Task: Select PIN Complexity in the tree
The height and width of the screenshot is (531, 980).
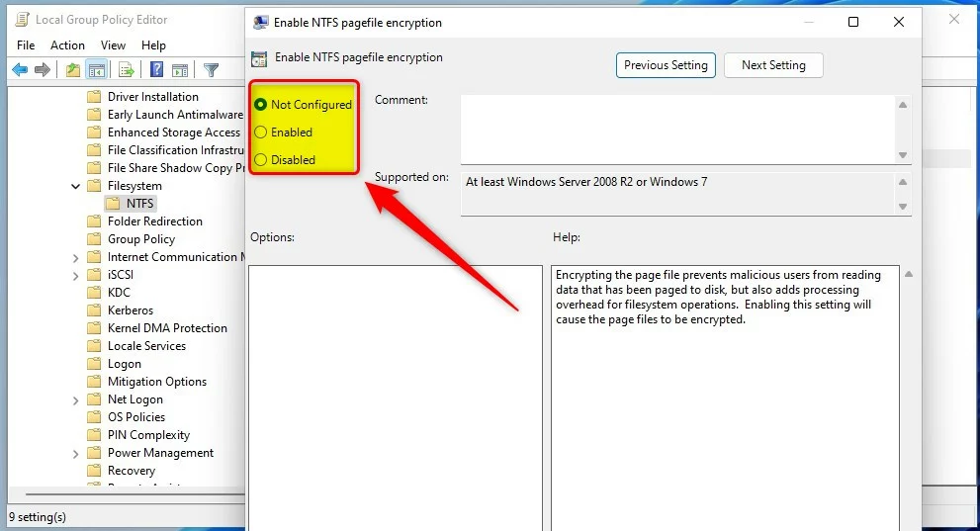Action: (x=148, y=435)
